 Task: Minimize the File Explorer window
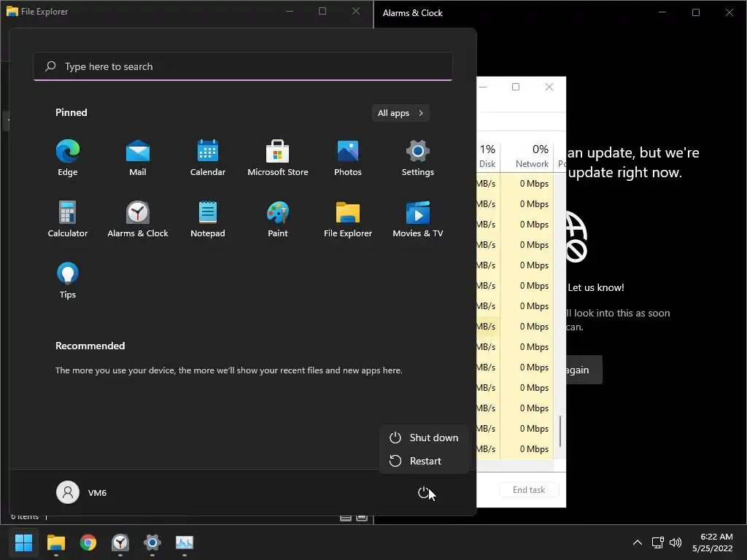[x=289, y=11]
